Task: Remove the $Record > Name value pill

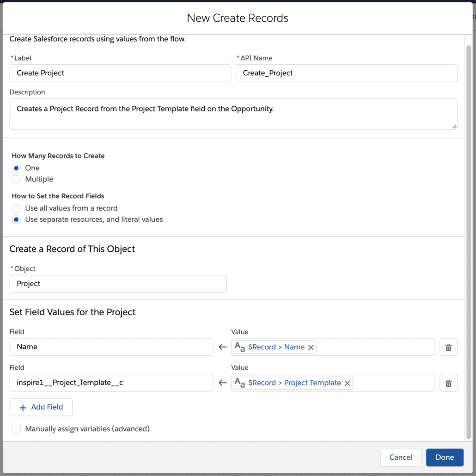Action: (x=311, y=347)
